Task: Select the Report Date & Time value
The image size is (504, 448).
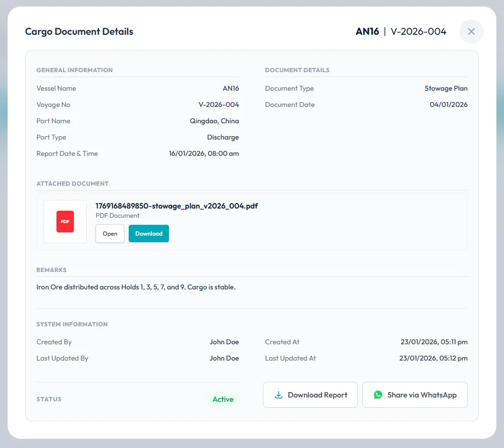Action: [204, 154]
